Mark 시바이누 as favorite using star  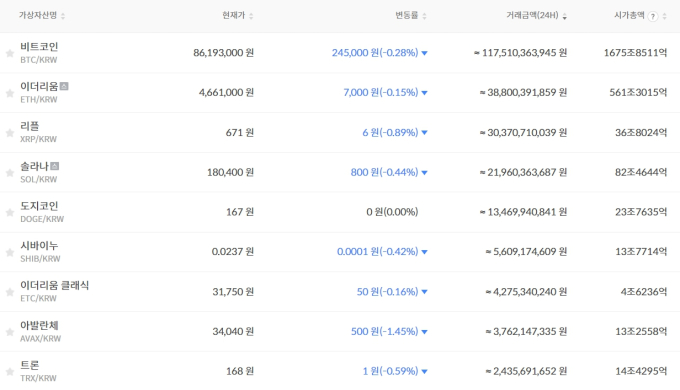pyautogui.click(x=10, y=252)
